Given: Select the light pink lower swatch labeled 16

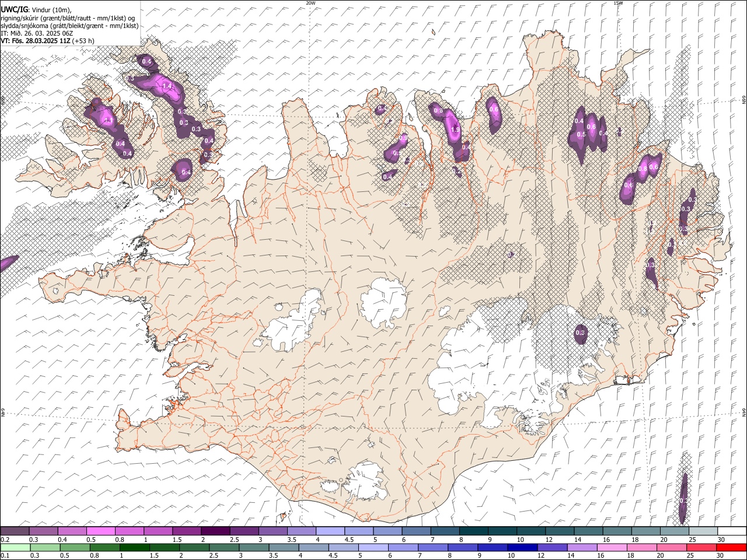Looking at the screenshot, I should tap(612, 547).
